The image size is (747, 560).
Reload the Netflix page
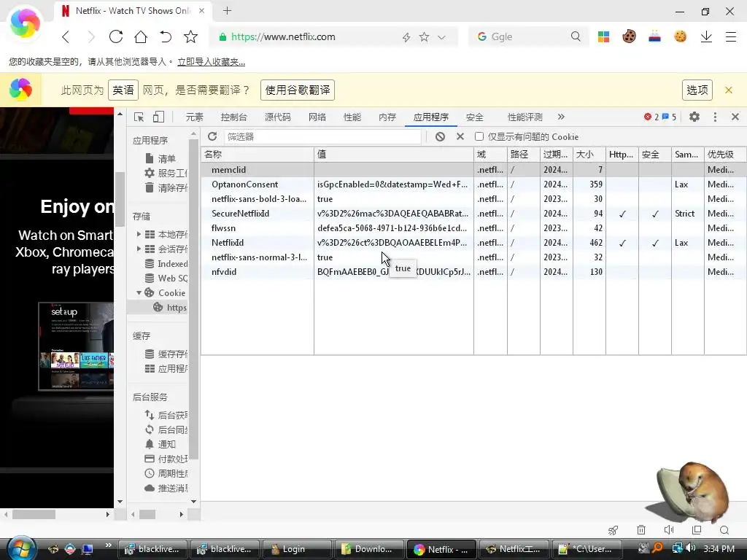point(116,36)
